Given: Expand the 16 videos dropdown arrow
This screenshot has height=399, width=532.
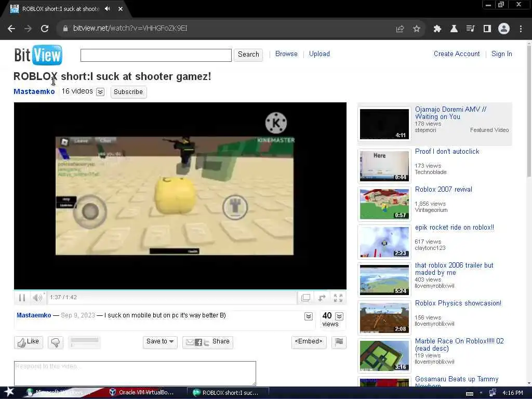Looking at the screenshot, I should 100,92.
